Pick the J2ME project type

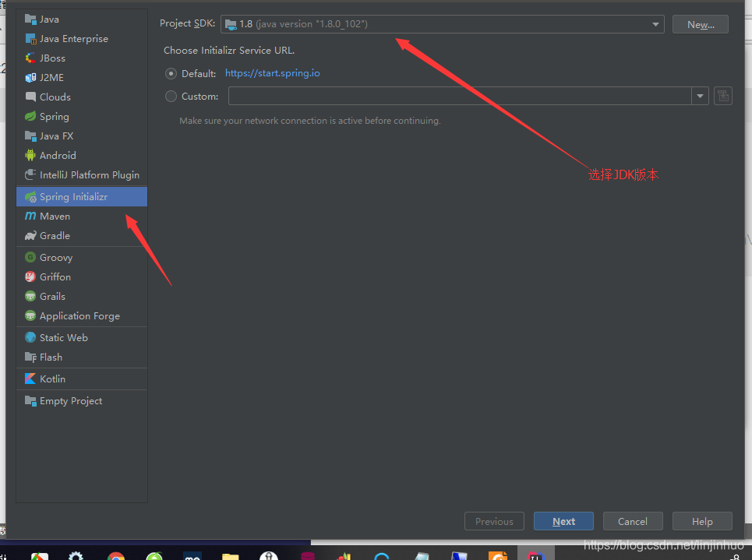click(82, 78)
